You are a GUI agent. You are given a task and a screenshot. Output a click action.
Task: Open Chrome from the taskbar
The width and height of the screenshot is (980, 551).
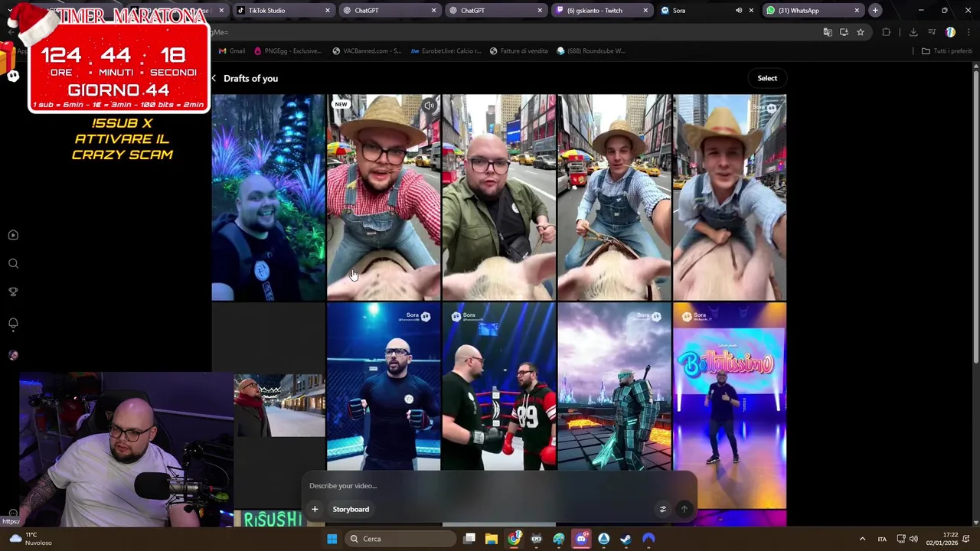pos(514,539)
